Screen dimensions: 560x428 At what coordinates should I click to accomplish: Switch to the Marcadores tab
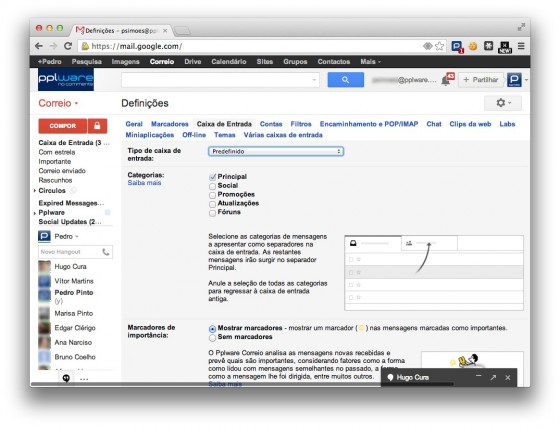[170, 124]
